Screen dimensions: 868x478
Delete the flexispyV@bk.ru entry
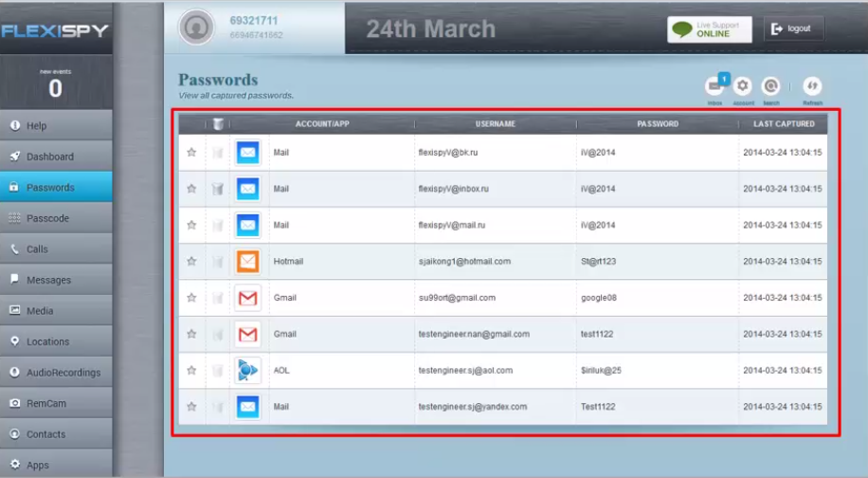(x=218, y=153)
